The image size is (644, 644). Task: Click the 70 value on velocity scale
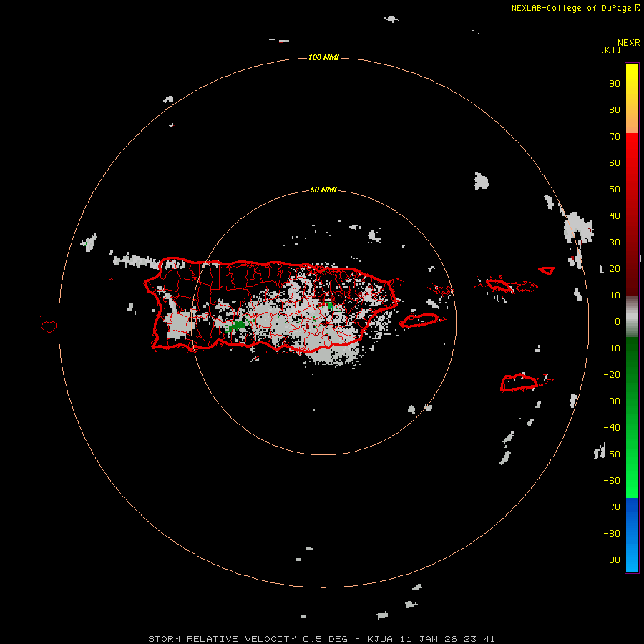pyautogui.click(x=615, y=137)
